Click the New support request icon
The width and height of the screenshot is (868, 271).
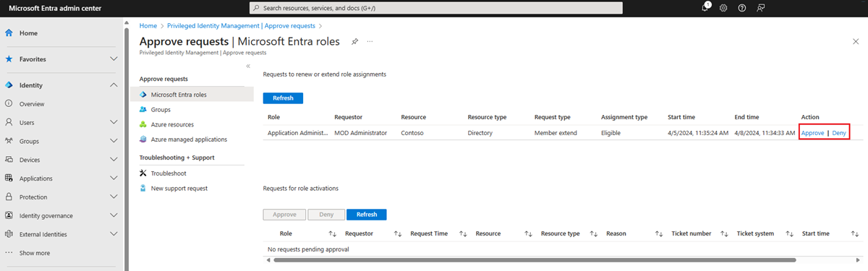point(144,188)
